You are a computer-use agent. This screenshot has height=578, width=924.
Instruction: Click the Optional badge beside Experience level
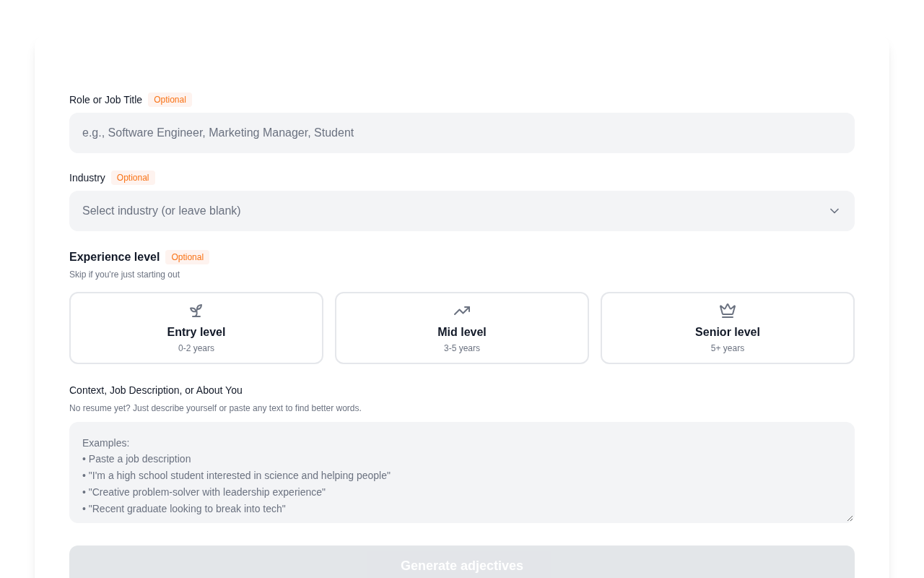(x=187, y=257)
